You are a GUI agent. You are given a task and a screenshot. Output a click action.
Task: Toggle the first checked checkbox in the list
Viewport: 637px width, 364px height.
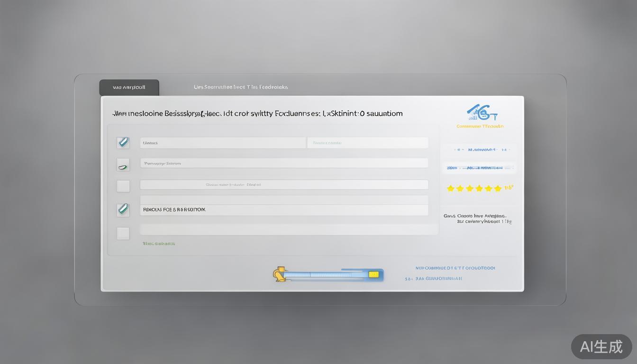tap(123, 143)
